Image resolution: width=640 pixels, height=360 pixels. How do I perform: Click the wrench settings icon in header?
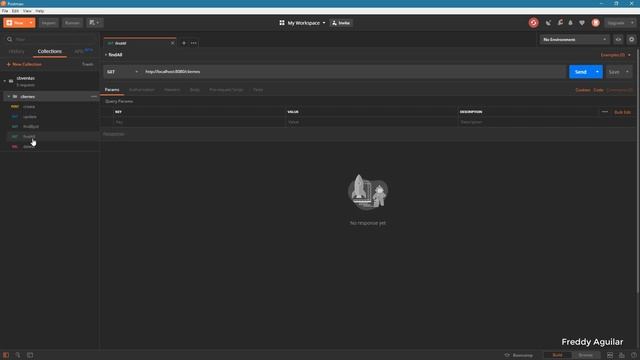(x=560, y=23)
